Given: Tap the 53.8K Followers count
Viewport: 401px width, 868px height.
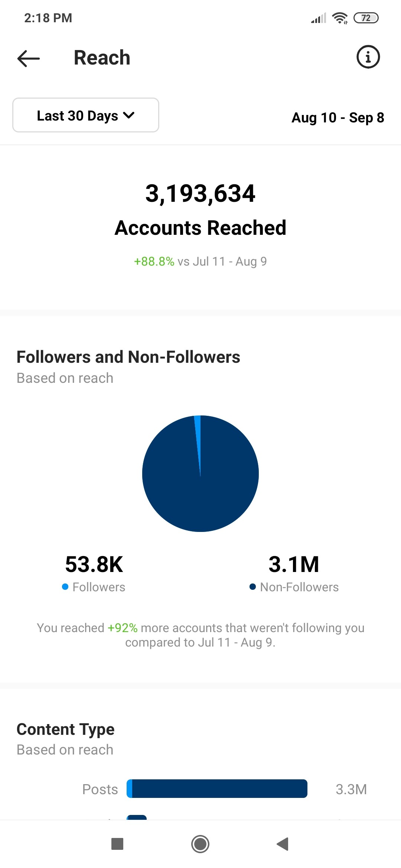Looking at the screenshot, I should 94,564.
